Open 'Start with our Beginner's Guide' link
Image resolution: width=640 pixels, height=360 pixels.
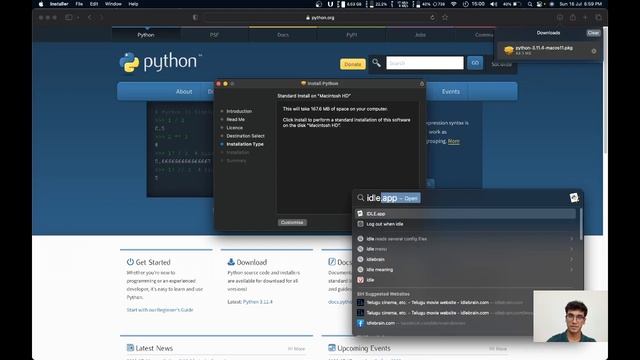(x=160, y=310)
